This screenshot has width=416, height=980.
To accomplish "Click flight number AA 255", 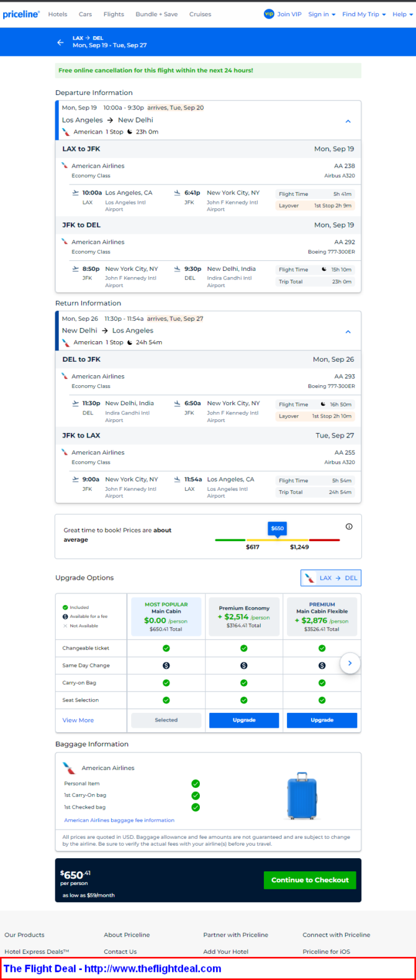I will [345, 453].
